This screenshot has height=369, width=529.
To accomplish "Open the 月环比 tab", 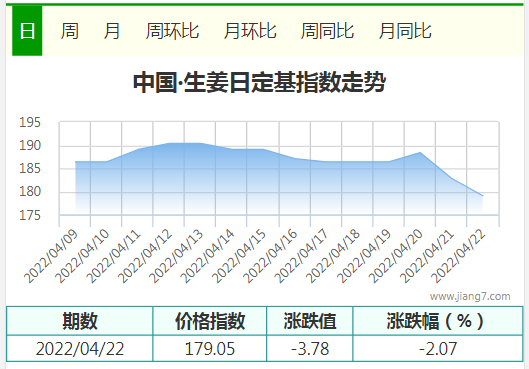I will coord(250,31).
